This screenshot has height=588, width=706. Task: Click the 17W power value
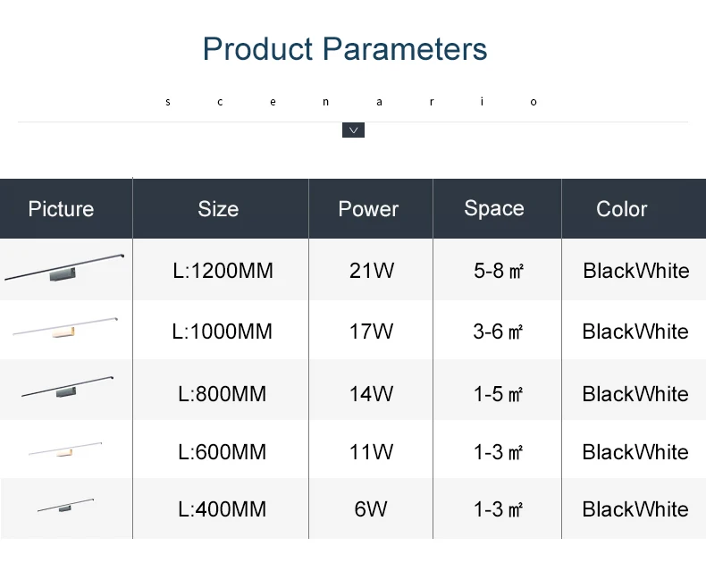[x=372, y=332]
